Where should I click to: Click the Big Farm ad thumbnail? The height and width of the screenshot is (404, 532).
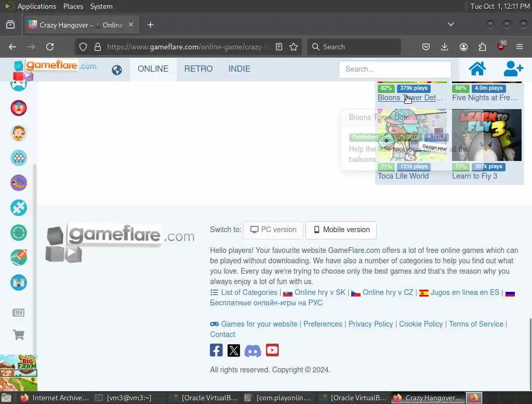[x=19, y=372]
